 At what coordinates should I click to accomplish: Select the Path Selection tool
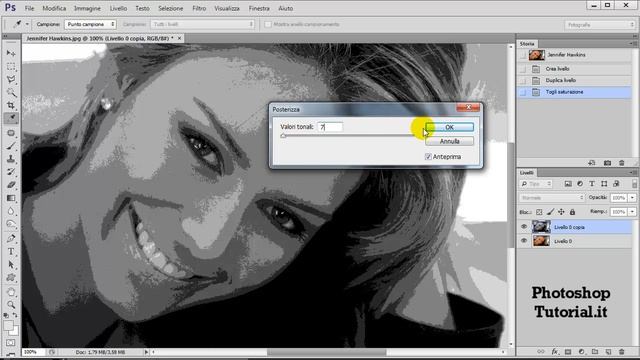(x=11, y=264)
